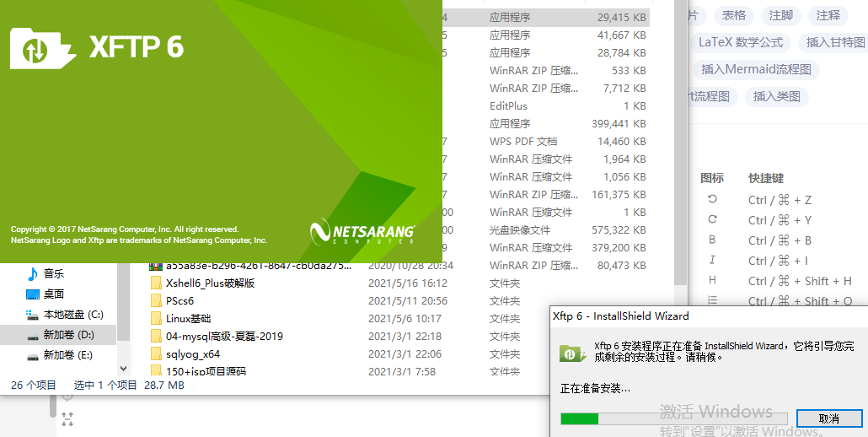
Task: Click the 80,473 KB size cell
Action: [x=622, y=265]
